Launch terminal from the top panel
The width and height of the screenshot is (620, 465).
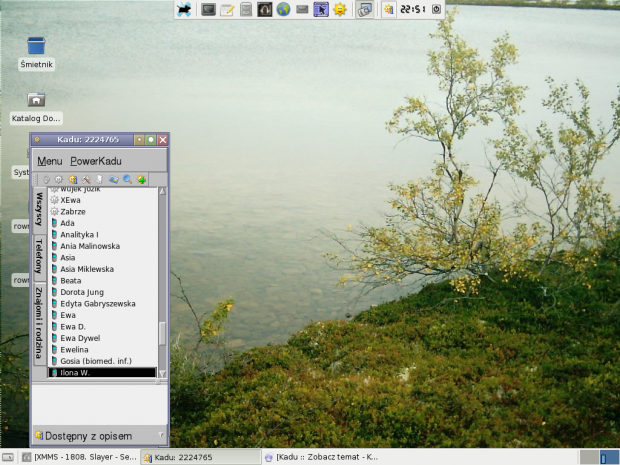208,9
